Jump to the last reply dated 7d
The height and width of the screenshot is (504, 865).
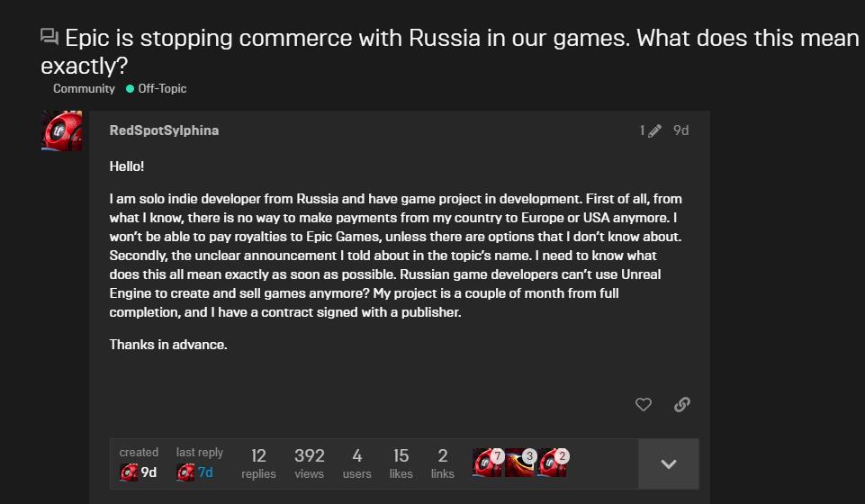click(206, 472)
